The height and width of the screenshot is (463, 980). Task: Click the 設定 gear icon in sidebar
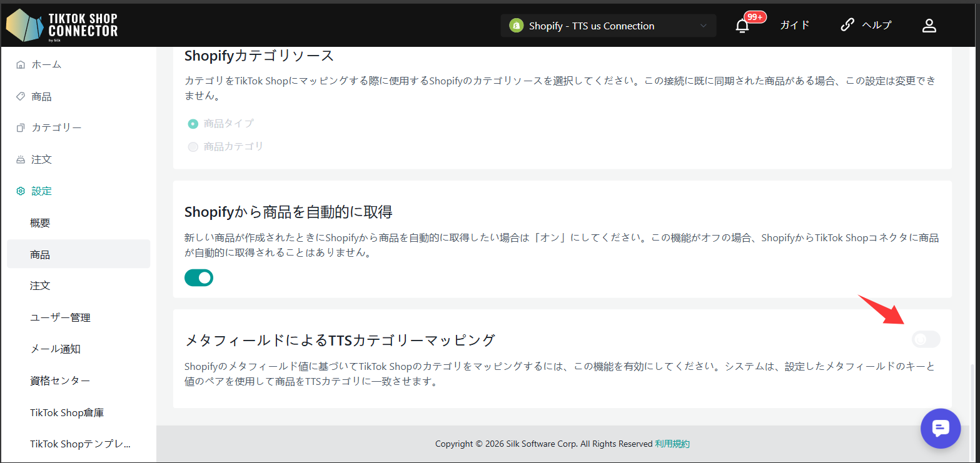click(x=21, y=191)
